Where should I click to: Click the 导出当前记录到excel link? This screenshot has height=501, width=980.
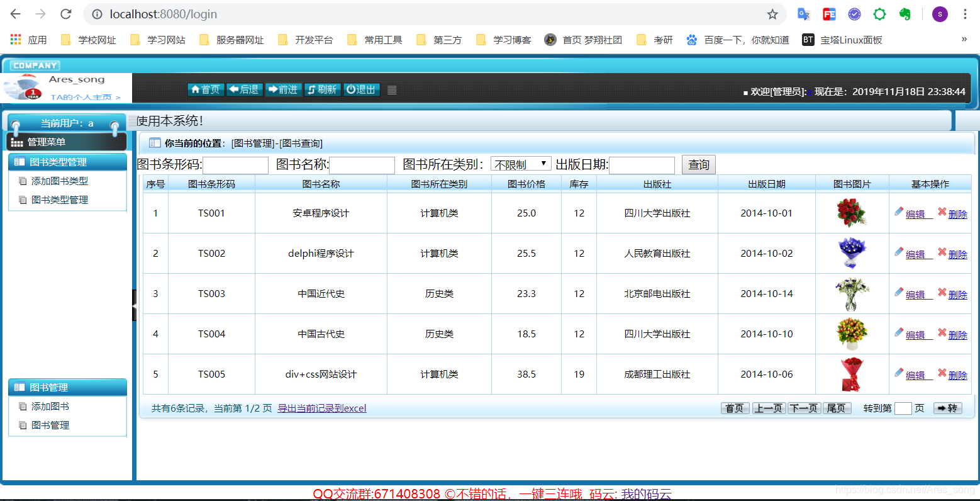(x=321, y=408)
